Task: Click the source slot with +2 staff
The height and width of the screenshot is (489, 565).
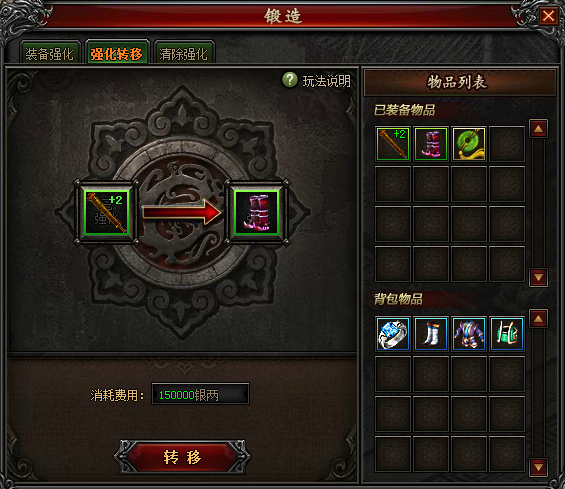Action: 106,213
